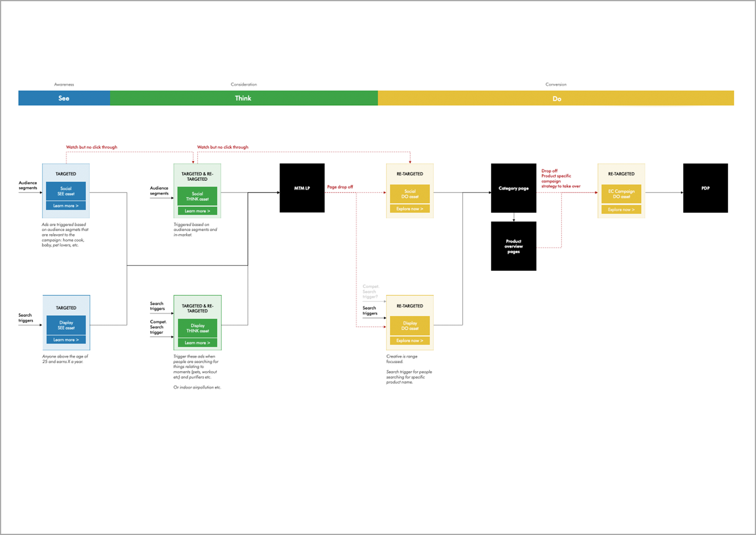756x535 pixels.
Task: Click Explore now under EC Campaign asset
Action: click(x=621, y=209)
